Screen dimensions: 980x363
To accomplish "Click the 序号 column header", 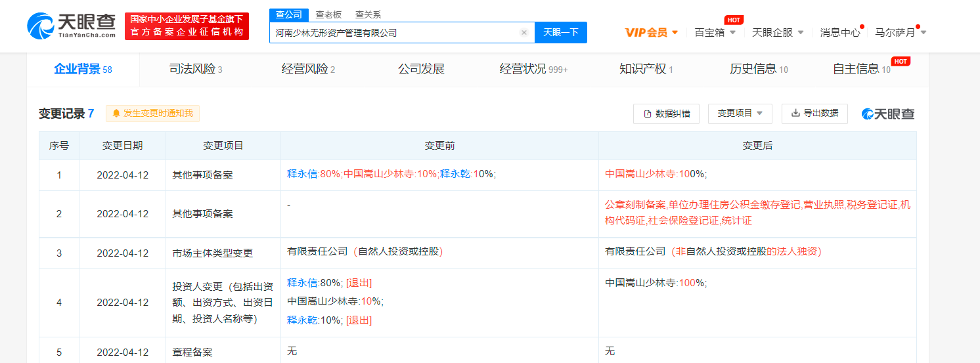I will 59,146.
